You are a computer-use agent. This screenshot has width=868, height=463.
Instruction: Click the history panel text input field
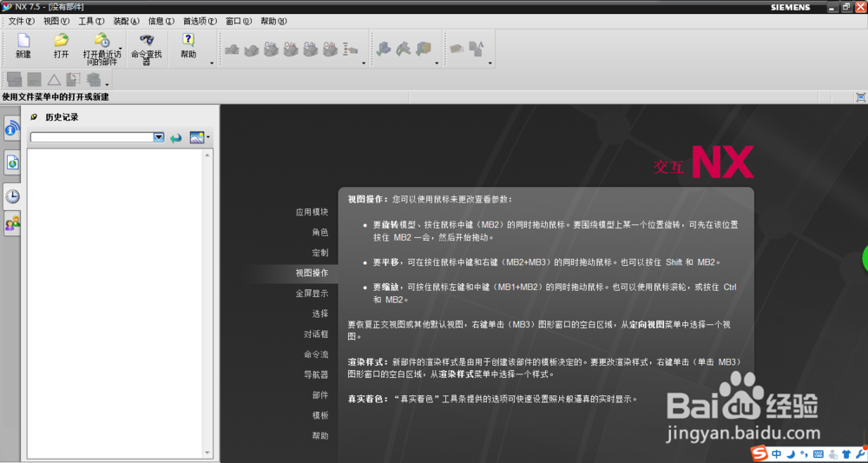tap(92, 137)
